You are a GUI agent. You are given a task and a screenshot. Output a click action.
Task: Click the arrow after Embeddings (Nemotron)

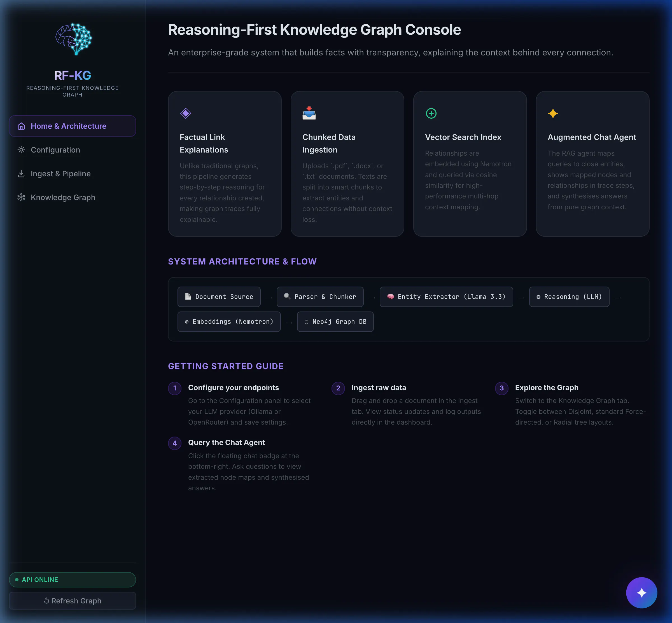click(x=289, y=323)
